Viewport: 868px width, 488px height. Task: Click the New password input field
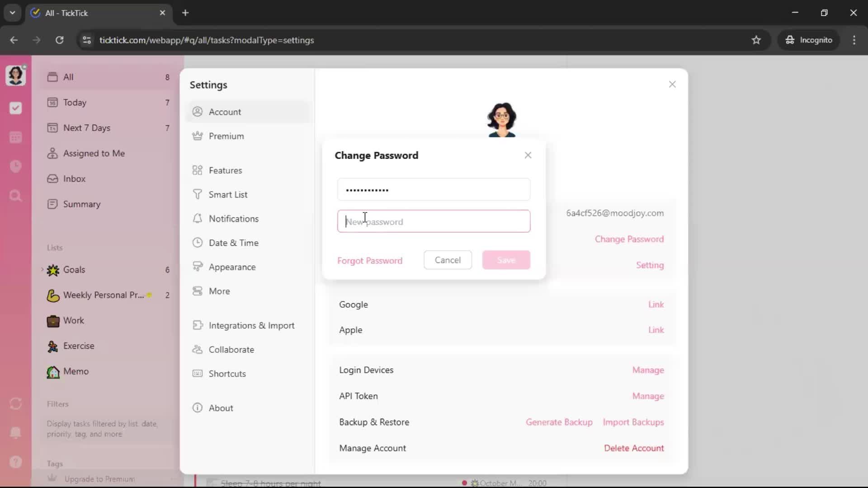point(433,221)
